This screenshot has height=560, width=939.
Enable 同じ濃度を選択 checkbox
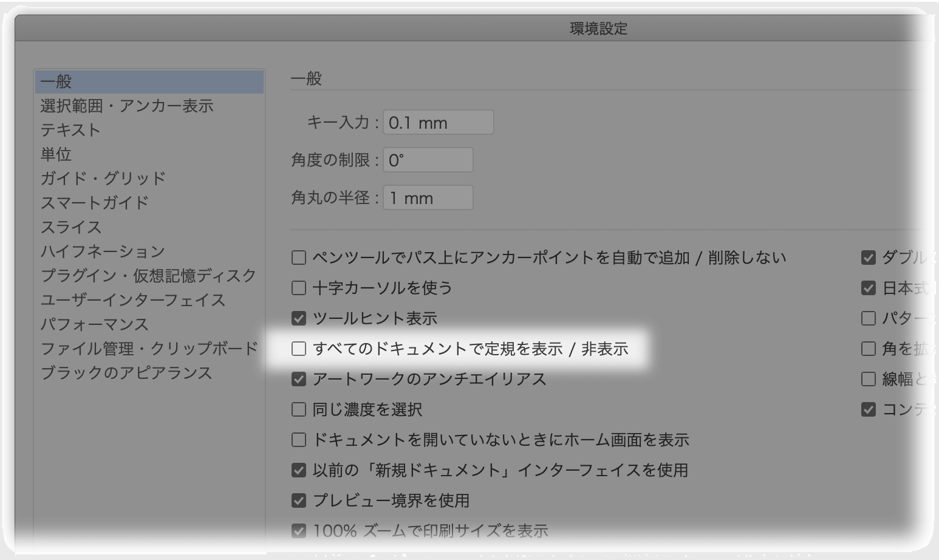coord(298,409)
